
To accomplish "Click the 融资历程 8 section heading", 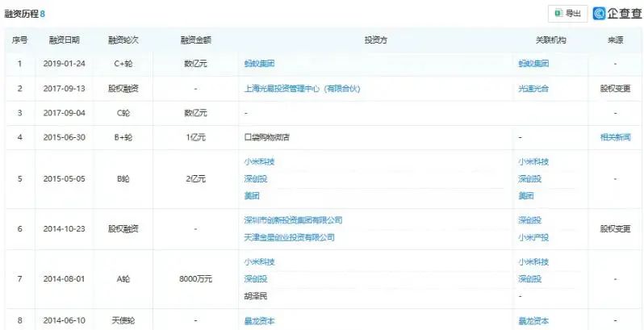I will point(25,14).
